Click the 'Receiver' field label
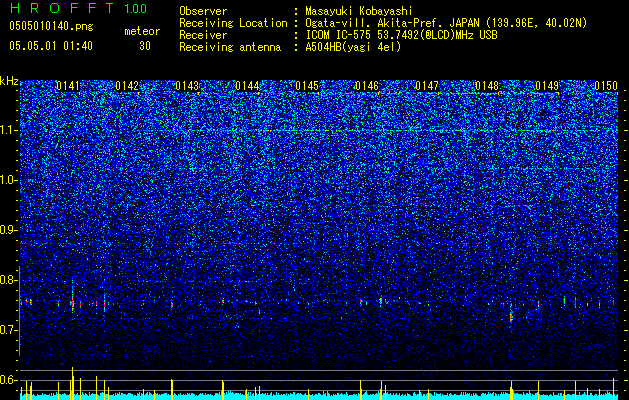Image resolution: width=629 pixels, height=400 pixels. click(x=203, y=35)
